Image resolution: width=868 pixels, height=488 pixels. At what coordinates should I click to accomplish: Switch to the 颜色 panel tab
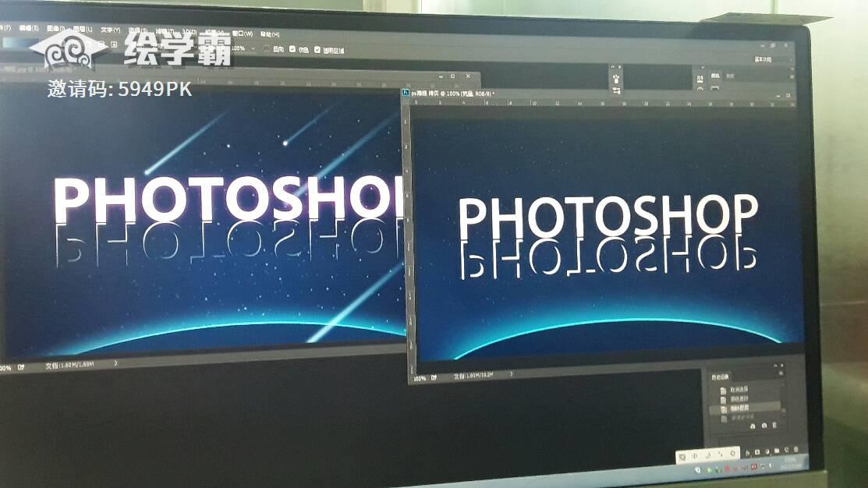[715, 76]
